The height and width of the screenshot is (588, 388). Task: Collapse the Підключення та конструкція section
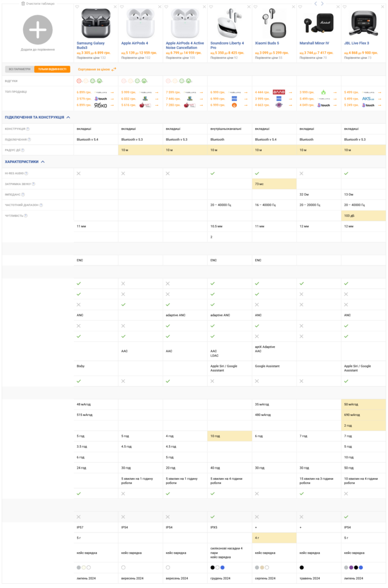coord(38,117)
